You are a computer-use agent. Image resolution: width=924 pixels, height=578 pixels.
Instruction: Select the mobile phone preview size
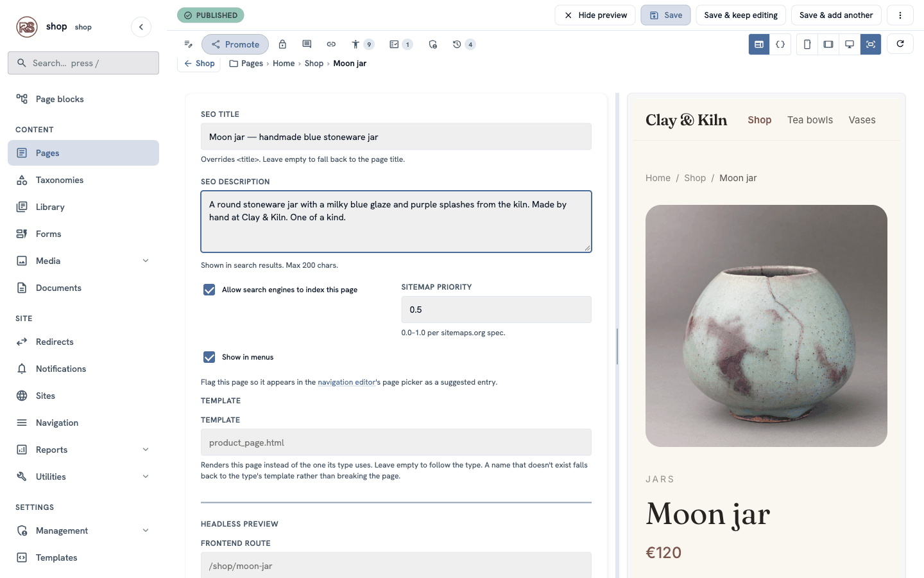tap(807, 44)
